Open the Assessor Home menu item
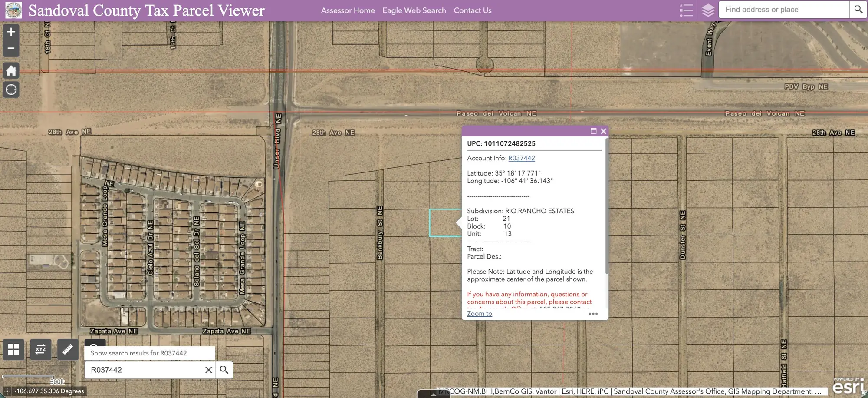This screenshot has width=868, height=398. 348,10
